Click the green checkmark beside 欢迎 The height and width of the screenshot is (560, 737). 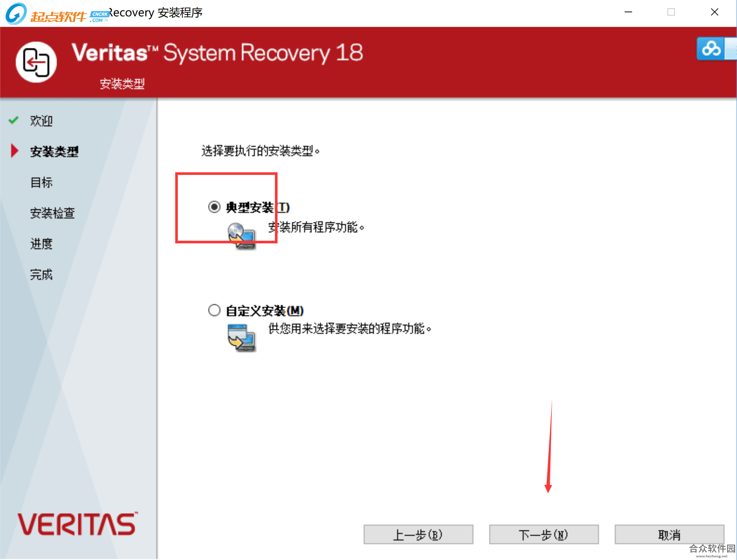(13, 120)
